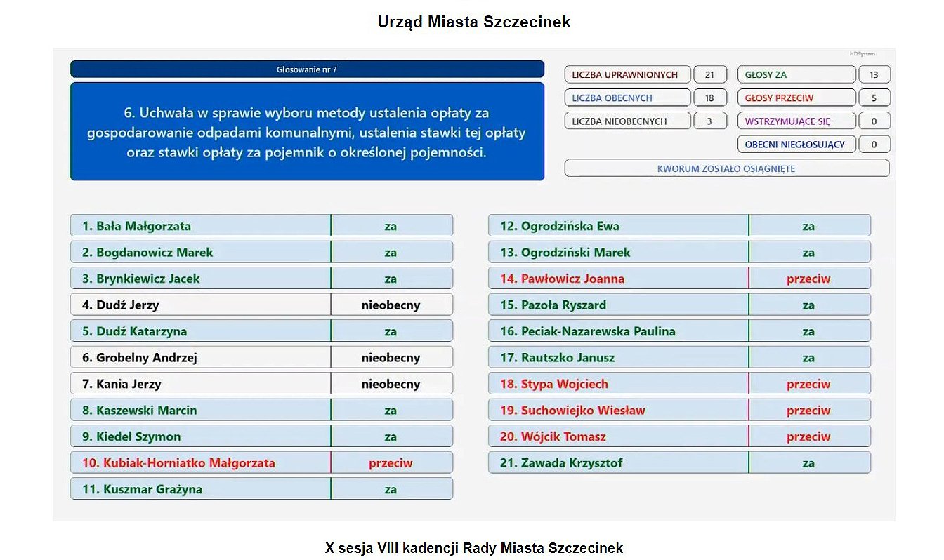Click przeciw vote next to Pawłowicz Joanna
This screenshot has width=944, height=560.
(x=808, y=279)
